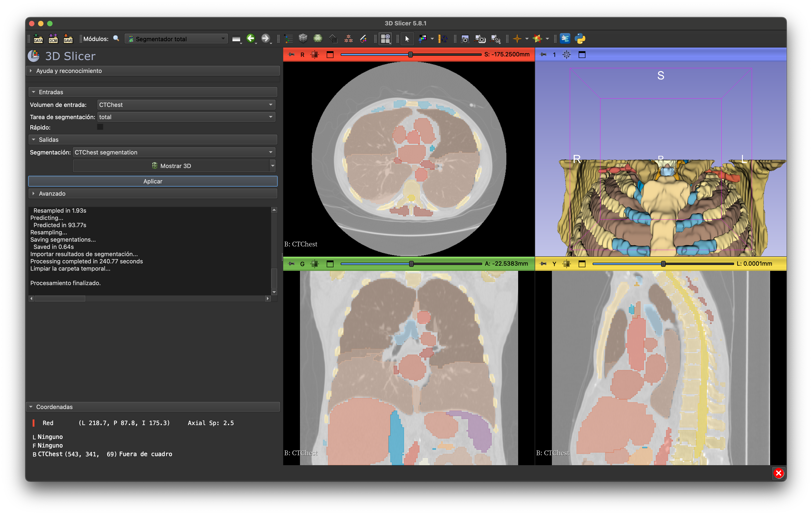Screen dimensions: 812x515
Task: Go back to the previous module with the green arrow
Action: coord(251,39)
